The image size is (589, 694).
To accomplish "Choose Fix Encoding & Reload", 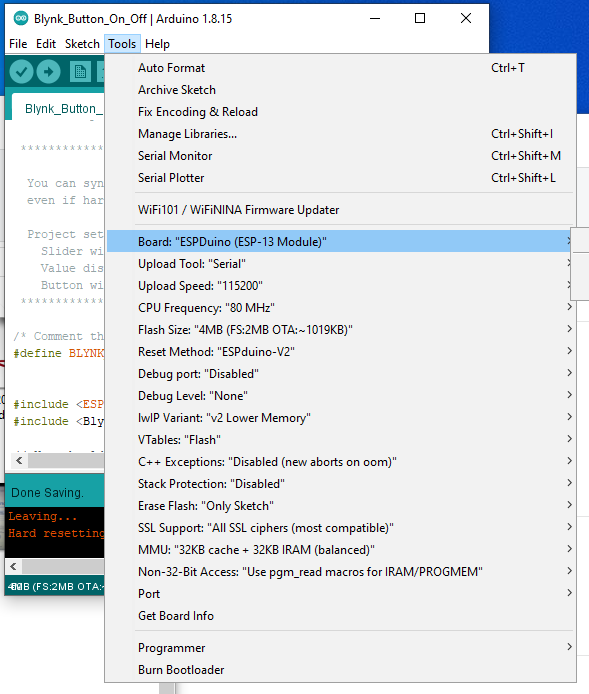I will [341, 112].
